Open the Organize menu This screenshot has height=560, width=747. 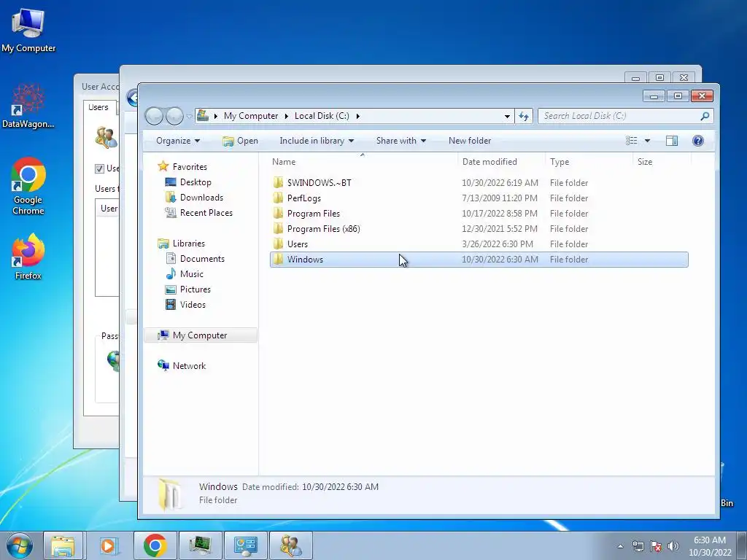coord(178,141)
